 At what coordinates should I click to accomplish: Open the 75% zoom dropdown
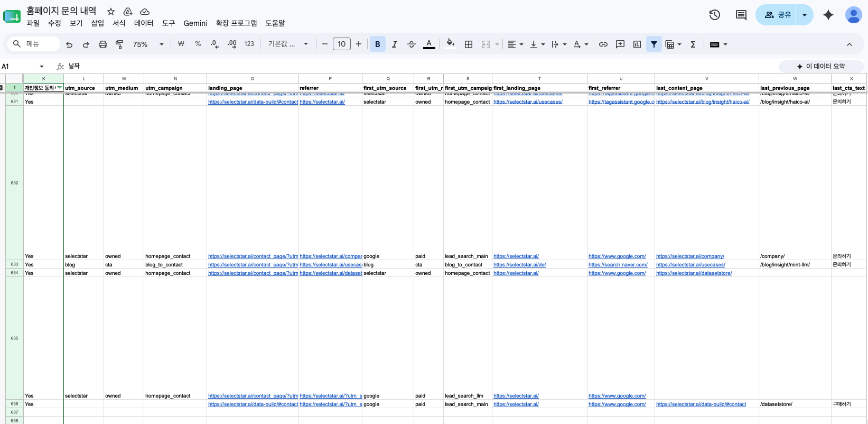(148, 44)
